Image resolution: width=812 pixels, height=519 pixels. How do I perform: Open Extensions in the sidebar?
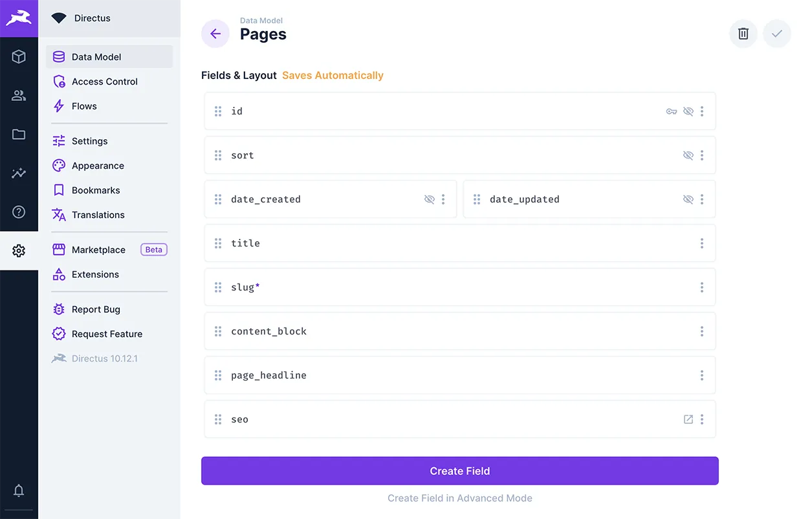point(109,274)
